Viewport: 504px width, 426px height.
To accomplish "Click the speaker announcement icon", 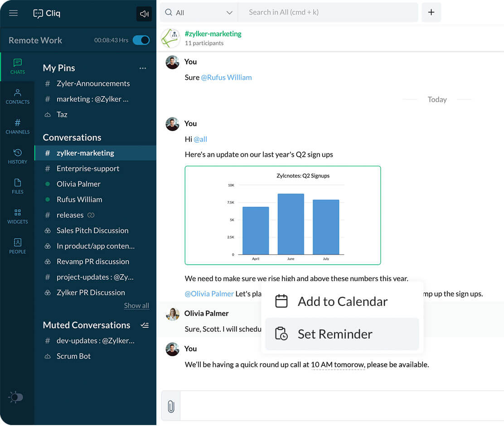I will pos(144,14).
